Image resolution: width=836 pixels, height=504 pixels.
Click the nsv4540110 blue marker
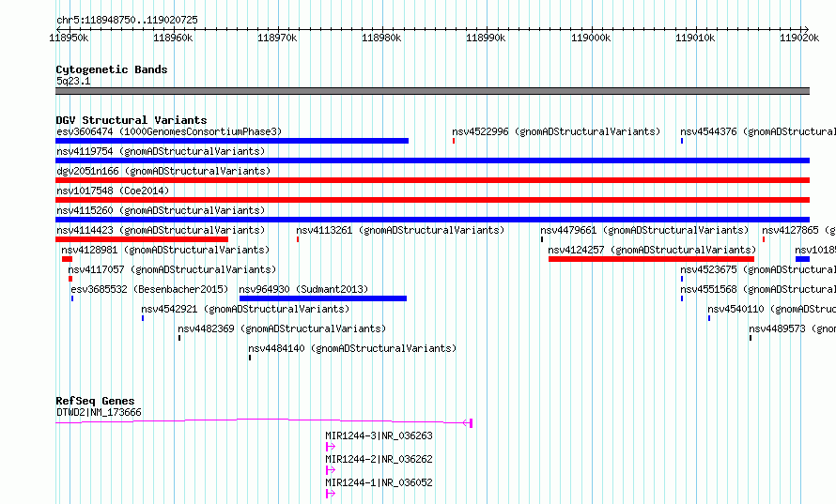pyautogui.click(x=709, y=318)
